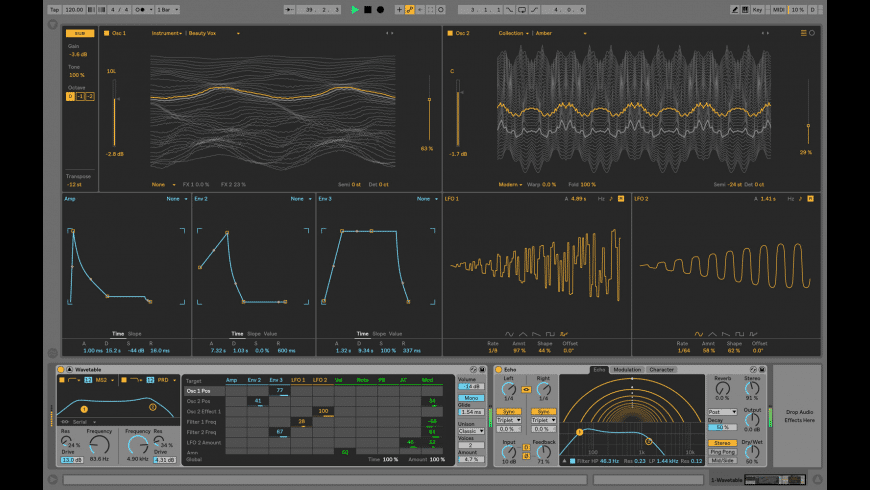Screen dimensions: 870x490
Task: Toggle the Echo device activator
Action: tap(498, 369)
